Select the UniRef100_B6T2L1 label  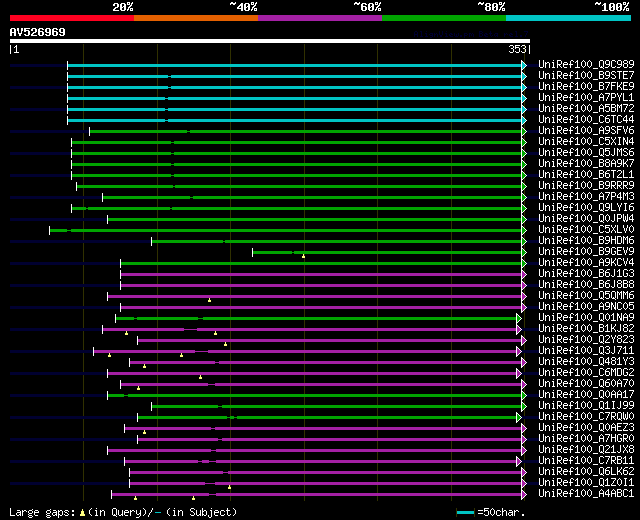point(586,175)
